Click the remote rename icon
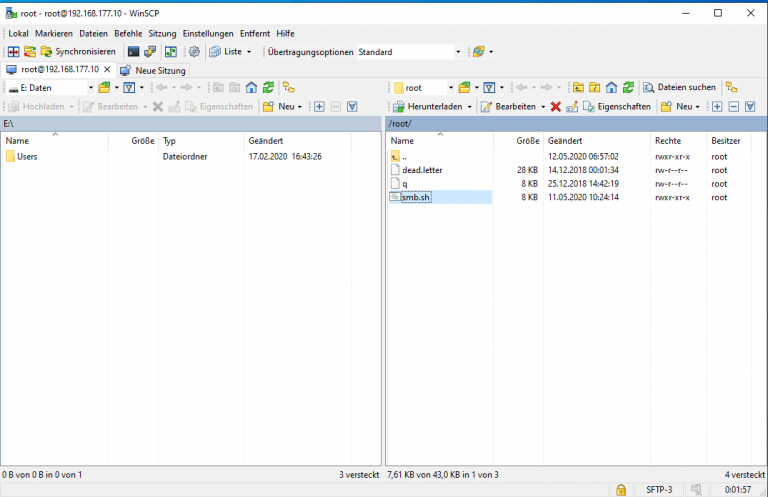768x497 pixels. [572, 106]
